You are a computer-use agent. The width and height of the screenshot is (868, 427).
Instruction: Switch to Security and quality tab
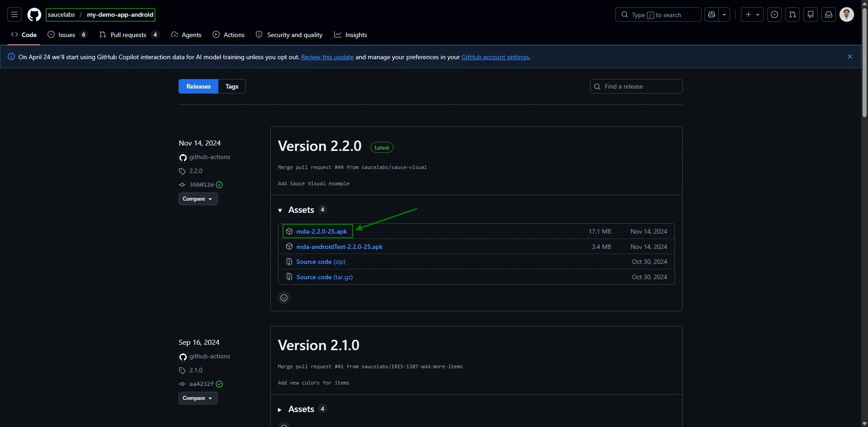point(289,35)
